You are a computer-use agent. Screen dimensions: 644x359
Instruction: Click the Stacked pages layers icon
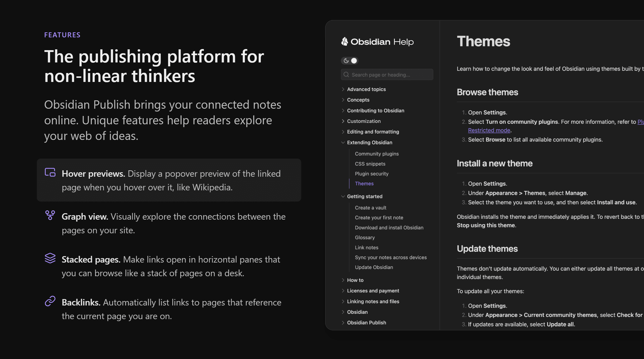click(x=50, y=258)
